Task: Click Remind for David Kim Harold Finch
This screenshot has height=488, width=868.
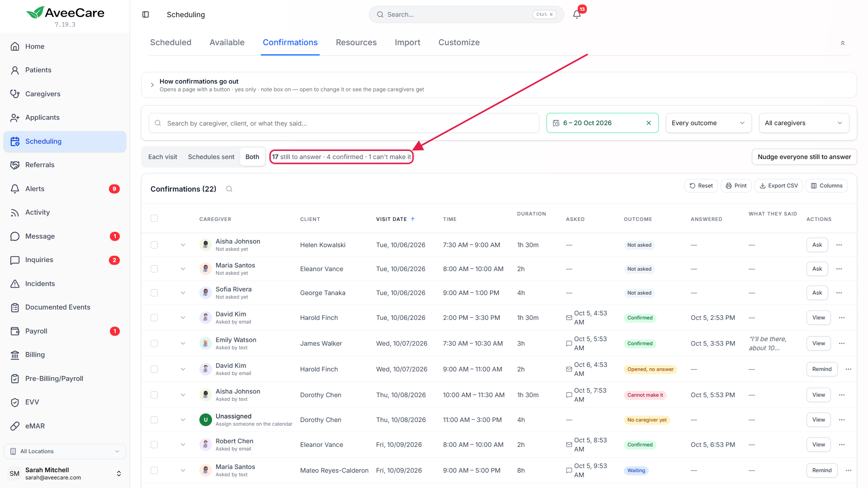Action: 821,369
